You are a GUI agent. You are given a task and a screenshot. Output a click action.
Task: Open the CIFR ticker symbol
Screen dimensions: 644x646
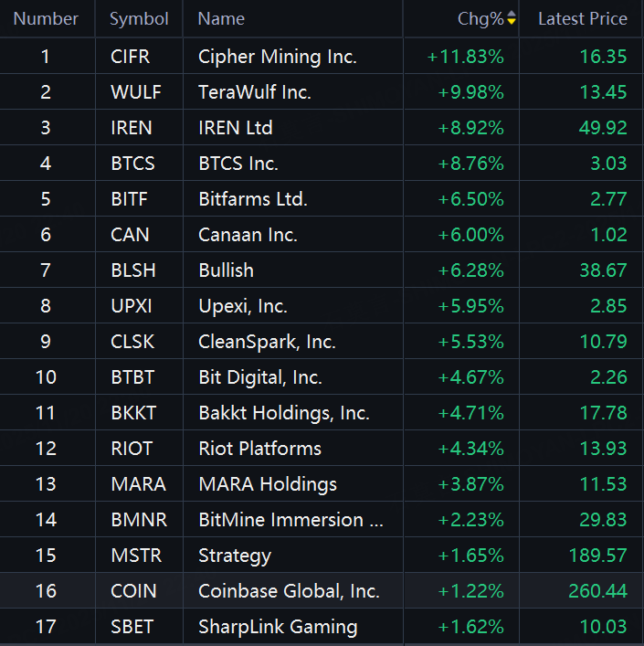pyautogui.click(x=130, y=57)
